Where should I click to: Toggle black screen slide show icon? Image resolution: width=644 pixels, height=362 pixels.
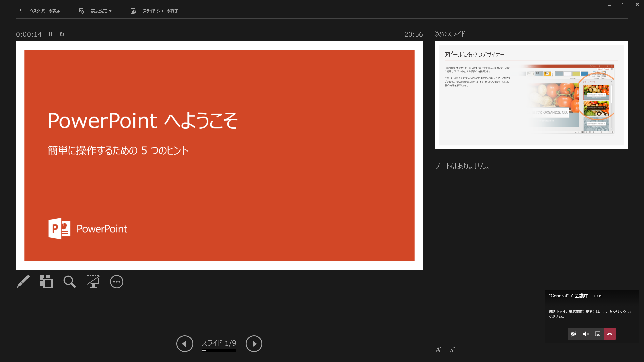click(x=93, y=282)
